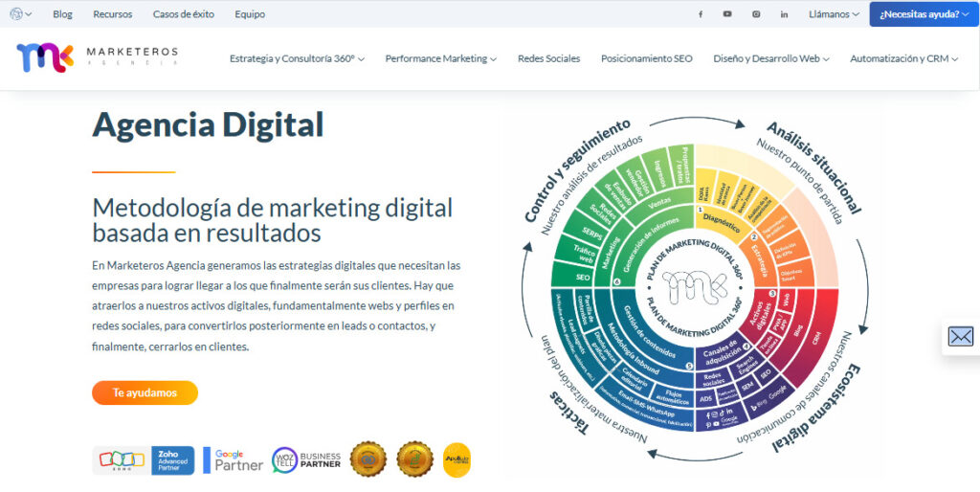Click the ¿Necesitas ayuda? button
The width and height of the screenshot is (980, 492).
click(x=924, y=13)
